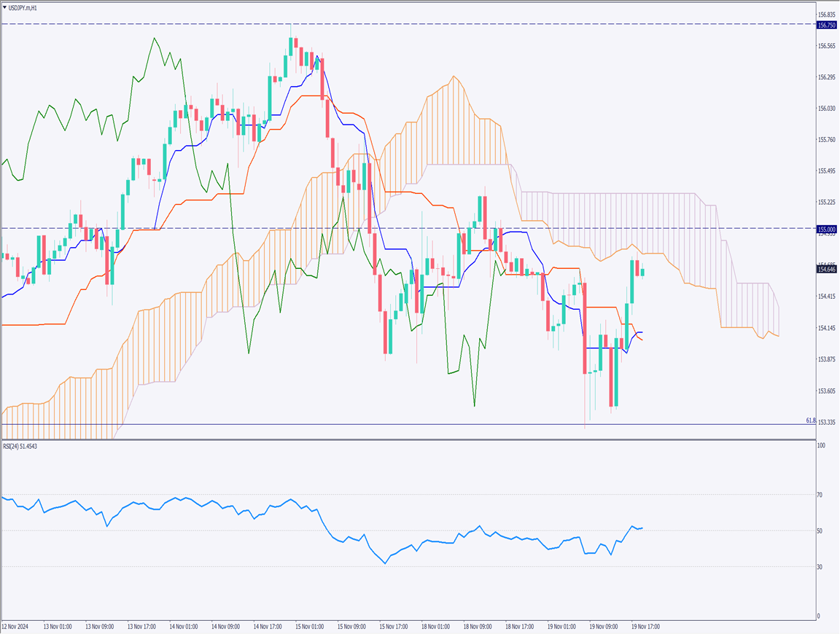Click the RSI(24) indicator label
The height and width of the screenshot is (634, 840).
click(x=20, y=446)
